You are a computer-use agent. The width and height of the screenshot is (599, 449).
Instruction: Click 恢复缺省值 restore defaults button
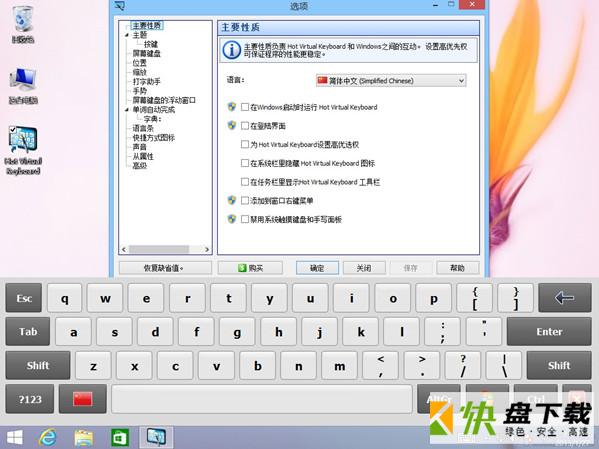click(165, 268)
